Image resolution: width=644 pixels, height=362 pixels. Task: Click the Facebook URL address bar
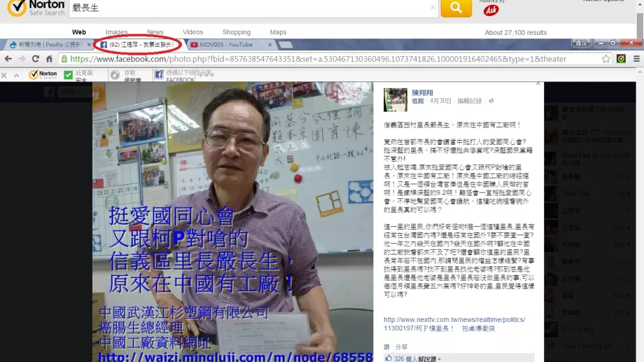(331, 58)
